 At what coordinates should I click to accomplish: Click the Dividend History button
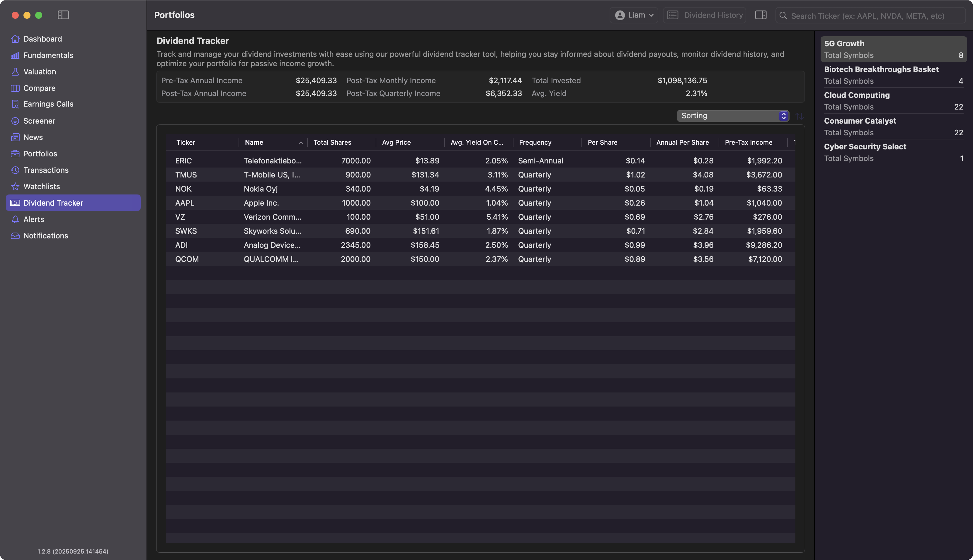pos(705,15)
